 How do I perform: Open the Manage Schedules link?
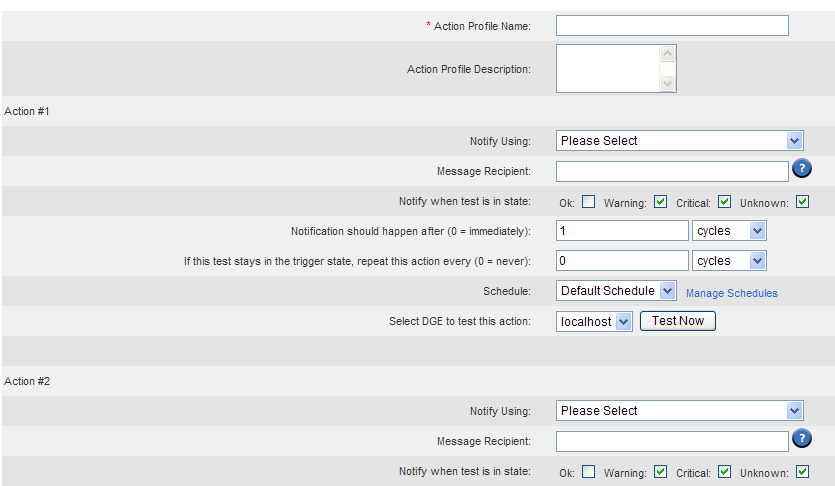(x=731, y=293)
